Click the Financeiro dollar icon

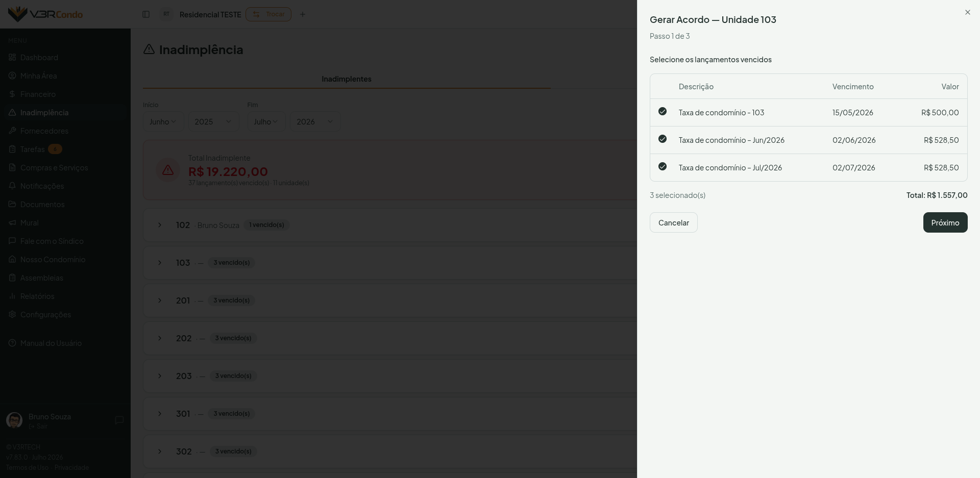coord(12,94)
